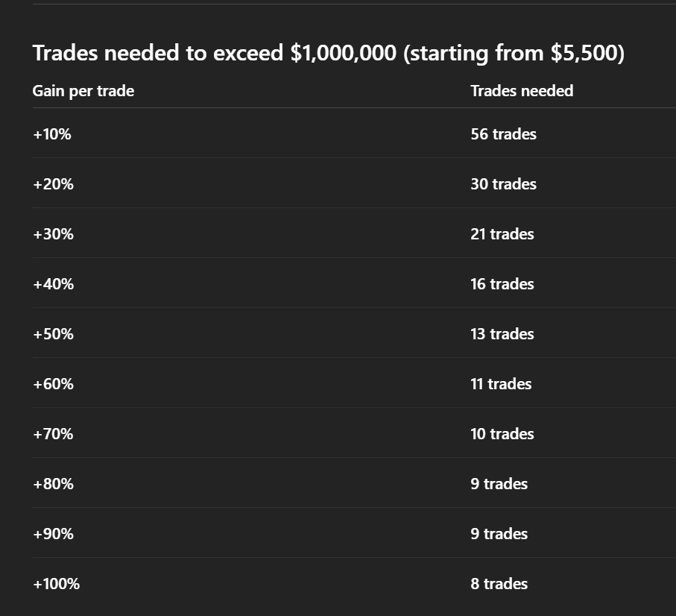Click the +20% gain cell
Viewport: 676px width, 616px height.
53,184
